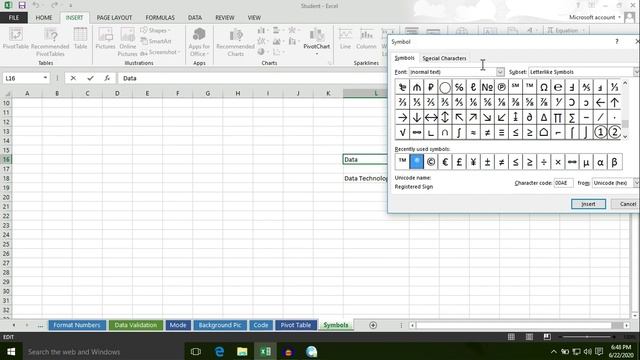Image resolution: width=640 pixels, height=360 pixels.
Task: Open the Font dropdown in Symbol dialog
Action: (500, 72)
